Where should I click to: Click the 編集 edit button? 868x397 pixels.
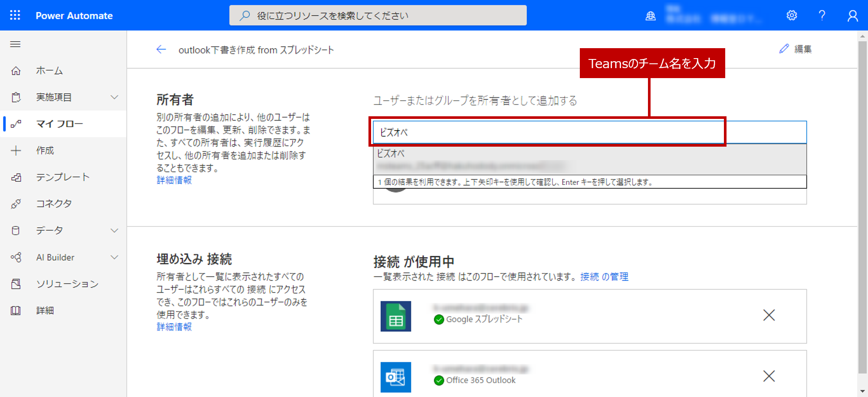coord(796,49)
